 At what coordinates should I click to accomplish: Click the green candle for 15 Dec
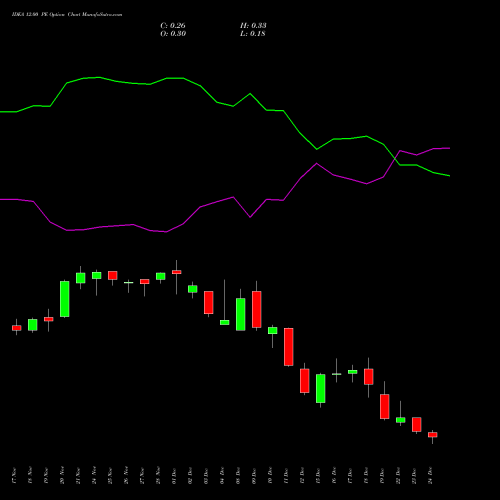[x=321, y=388]
